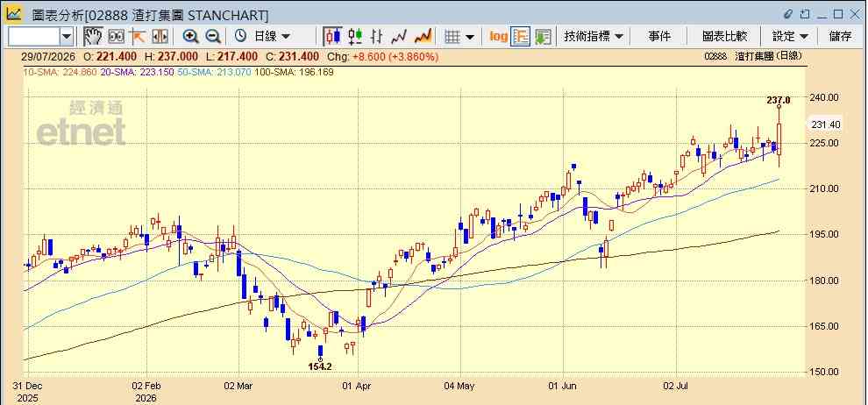868x405 pixels.
Task: Switch to candlestick chart style
Action: pyautogui.click(x=333, y=37)
